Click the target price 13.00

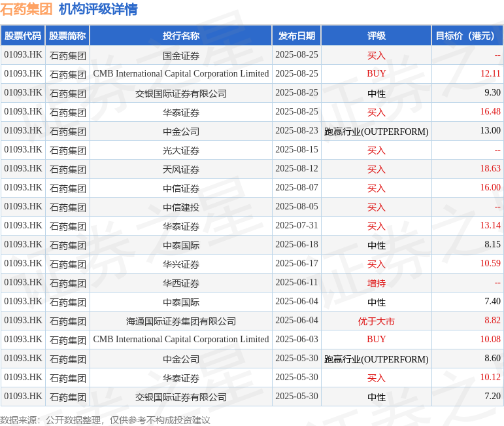[x=490, y=131]
